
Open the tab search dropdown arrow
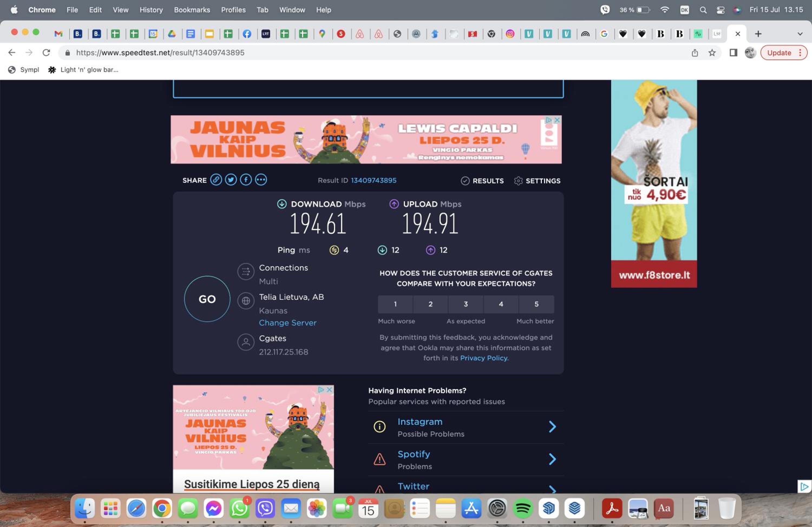[x=800, y=34]
